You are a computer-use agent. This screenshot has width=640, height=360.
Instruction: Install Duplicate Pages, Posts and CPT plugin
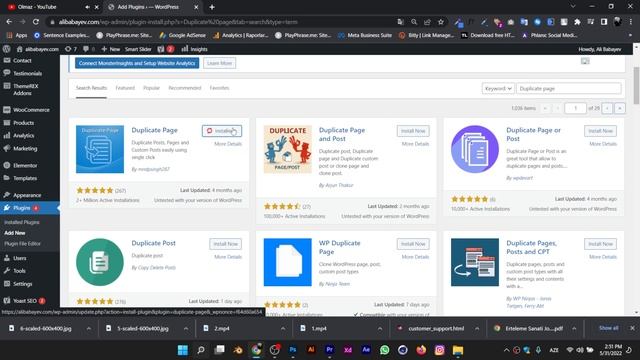point(600,244)
